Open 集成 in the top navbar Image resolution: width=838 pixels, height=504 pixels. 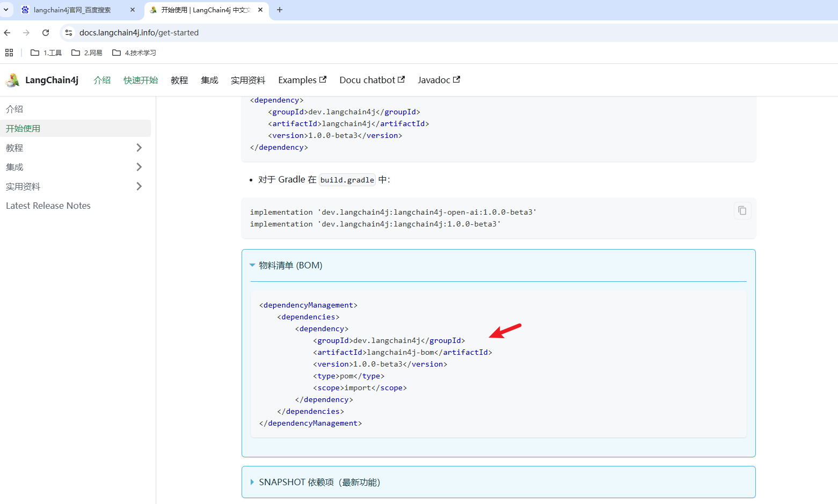[209, 80]
